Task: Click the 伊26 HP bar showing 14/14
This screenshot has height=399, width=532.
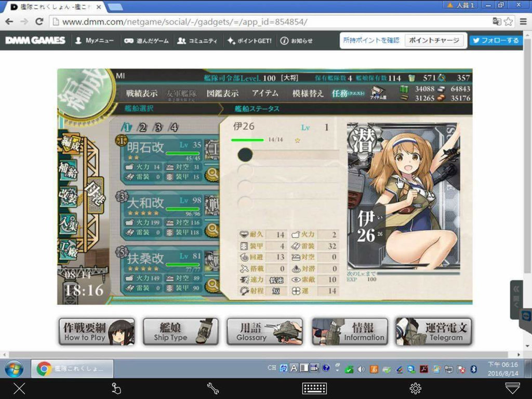Action: pos(247,140)
